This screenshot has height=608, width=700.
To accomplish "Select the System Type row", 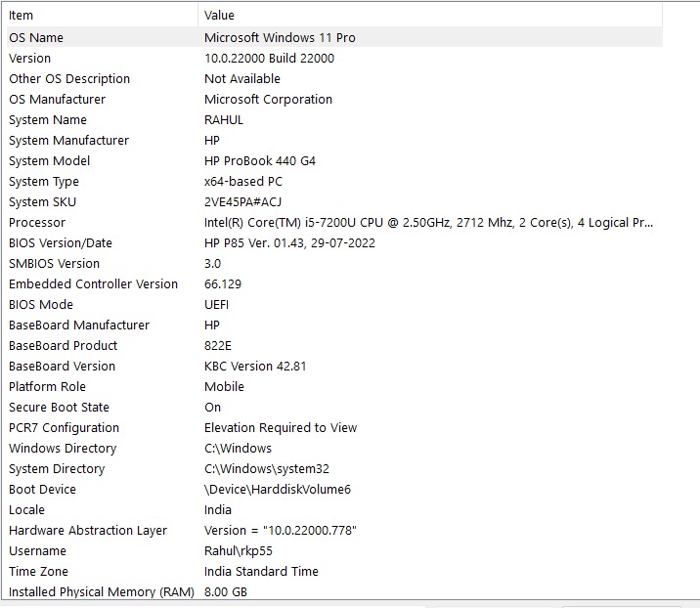I will (x=334, y=181).
